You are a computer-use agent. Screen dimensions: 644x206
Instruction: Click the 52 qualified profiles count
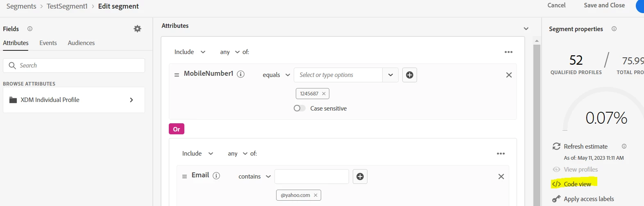click(x=576, y=60)
